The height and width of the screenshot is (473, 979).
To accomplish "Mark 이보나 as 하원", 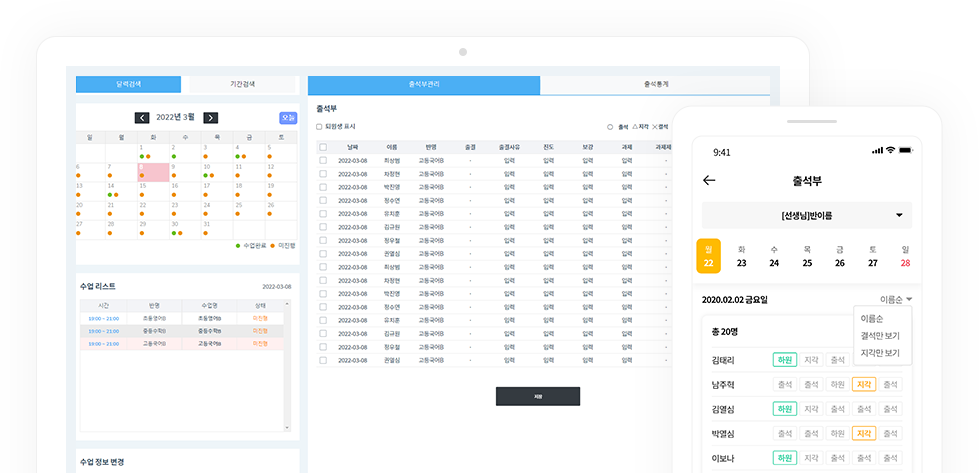I will tap(784, 458).
